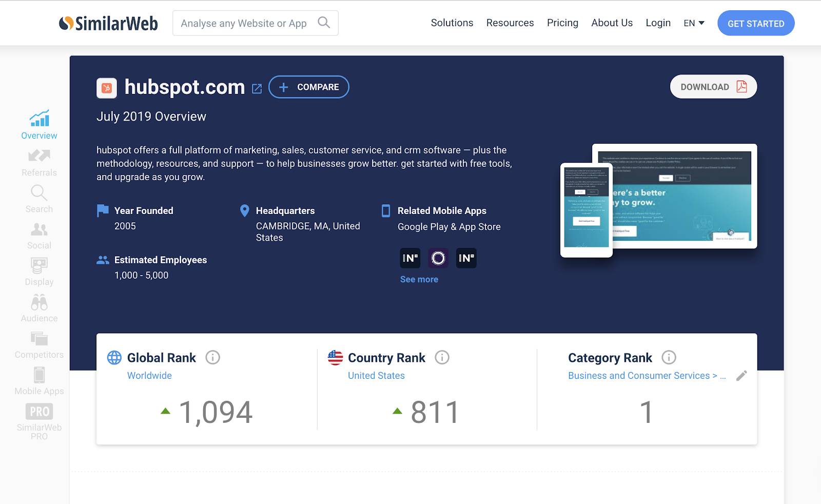Screen dimensions: 821x504
Task: Click the CAMBRIDGE, MA headquarters text
Action: pyautogui.click(x=308, y=231)
